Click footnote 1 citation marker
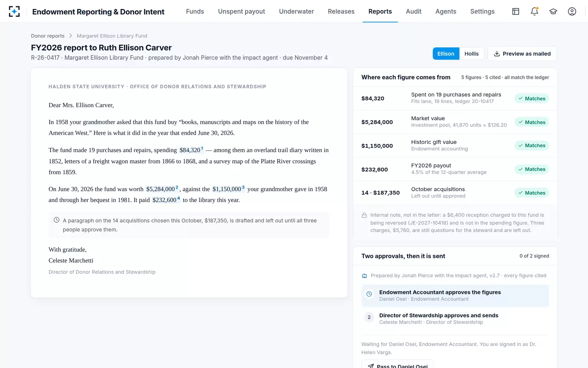This screenshot has height=368, width=588. point(202,148)
